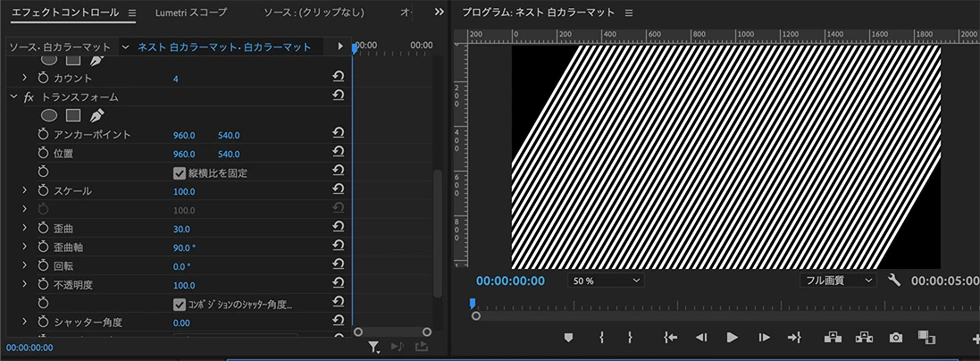
Task: Open program monitor wrench settings
Action: coord(894,281)
